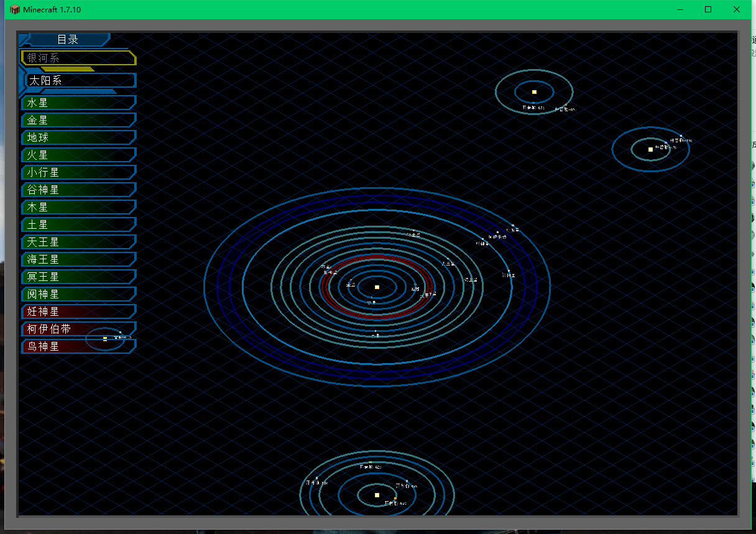Click the 目录 catalog header
This screenshot has width=756, height=534.
[x=68, y=40]
